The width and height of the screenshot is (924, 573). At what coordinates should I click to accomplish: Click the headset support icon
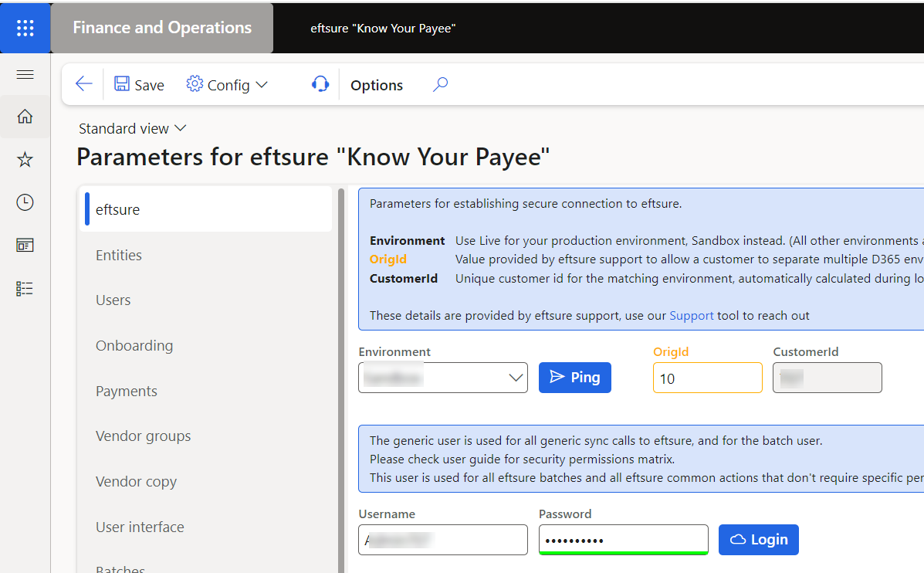click(x=320, y=84)
